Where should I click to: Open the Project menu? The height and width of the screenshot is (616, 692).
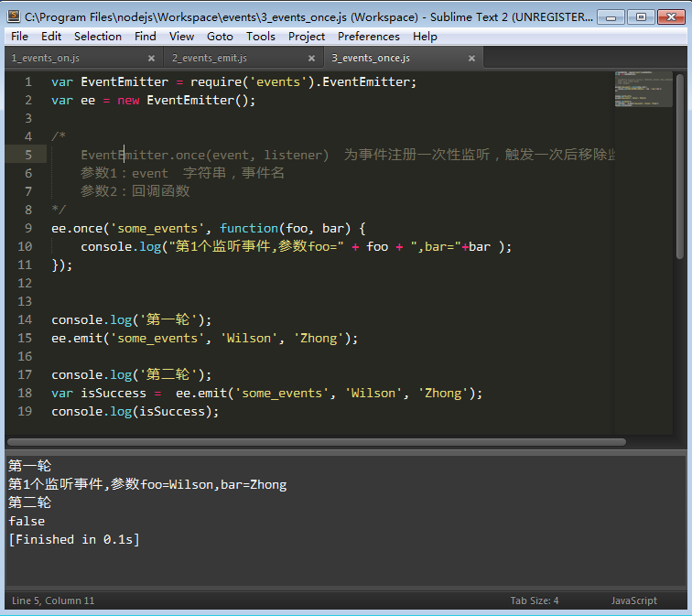[307, 37]
